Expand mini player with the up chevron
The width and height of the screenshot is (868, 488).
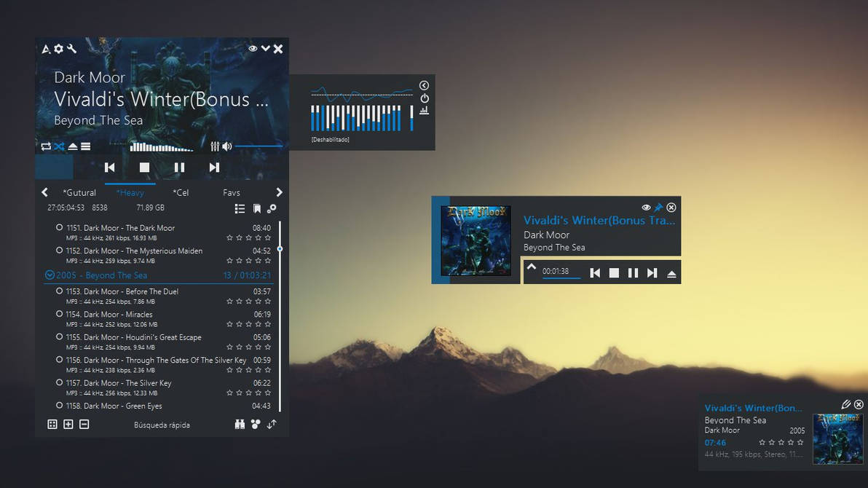532,267
